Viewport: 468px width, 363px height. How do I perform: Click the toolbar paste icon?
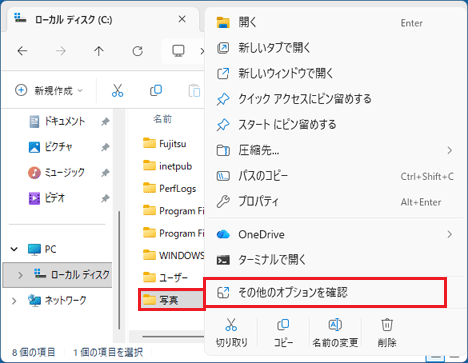click(x=194, y=90)
